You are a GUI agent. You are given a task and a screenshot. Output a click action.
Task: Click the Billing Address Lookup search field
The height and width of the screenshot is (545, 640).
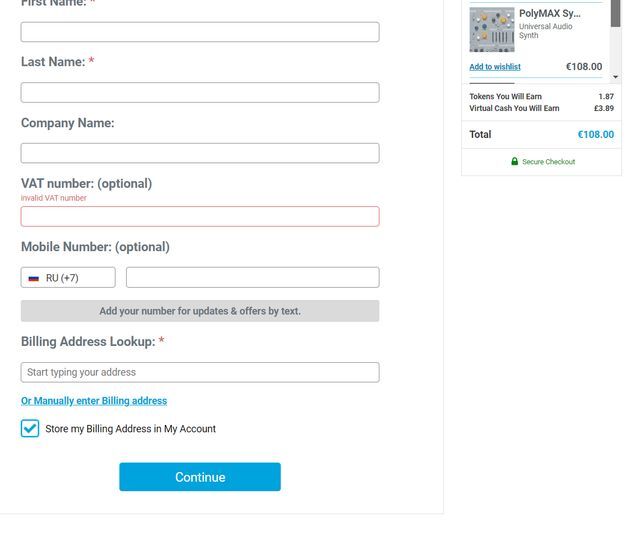click(x=200, y=372)
